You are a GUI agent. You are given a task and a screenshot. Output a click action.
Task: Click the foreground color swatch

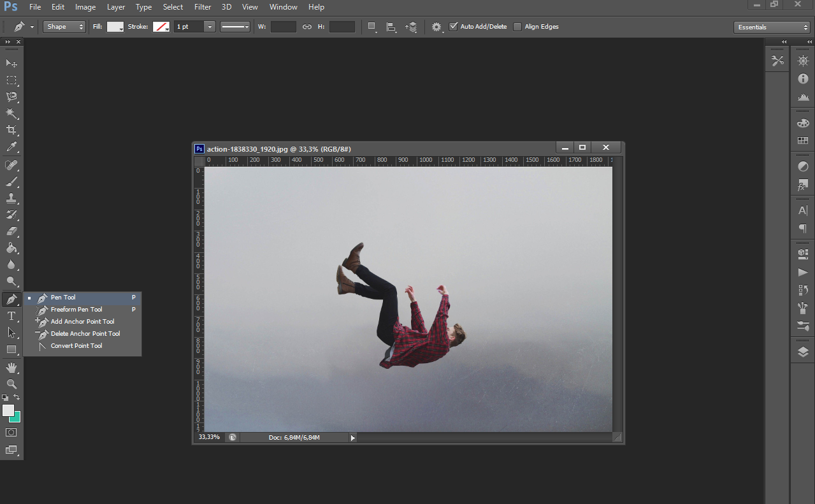(x=8, y=410)
